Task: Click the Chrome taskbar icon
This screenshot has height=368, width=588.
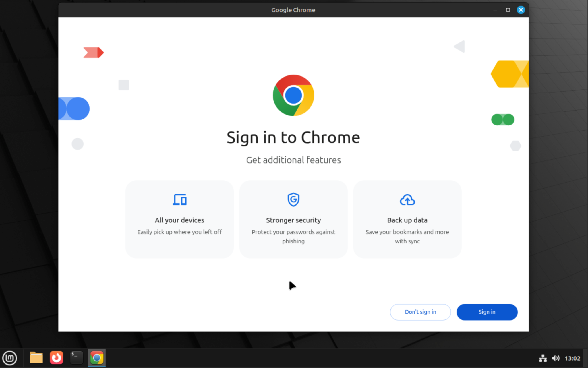Action: click(97, 358)
